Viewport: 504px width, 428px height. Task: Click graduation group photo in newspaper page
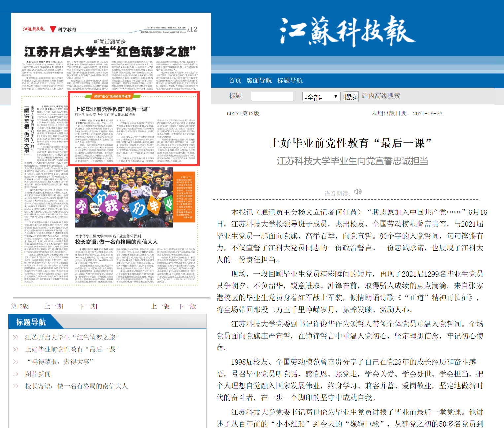click(x=124, y=197)
